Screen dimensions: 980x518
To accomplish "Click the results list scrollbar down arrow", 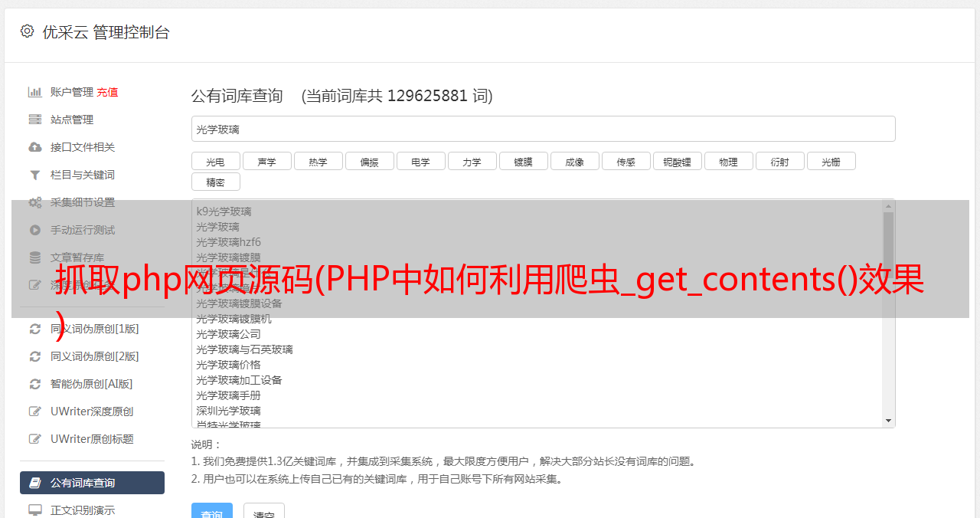I will coord(888,421).
